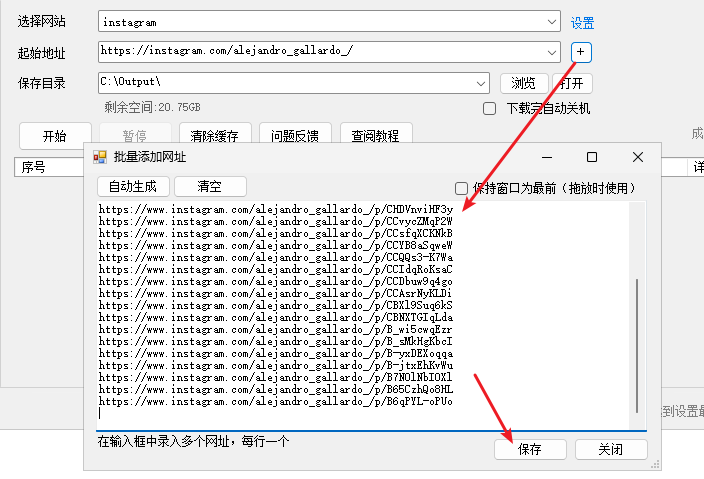The height and width of the screenshot is (479, 704).
Task: Click the 序号 column header
Action: (x=49, y=167)
